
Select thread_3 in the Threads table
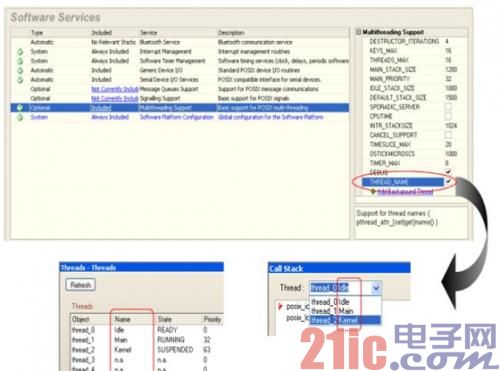pyautogui.click(x=83, y=360)
